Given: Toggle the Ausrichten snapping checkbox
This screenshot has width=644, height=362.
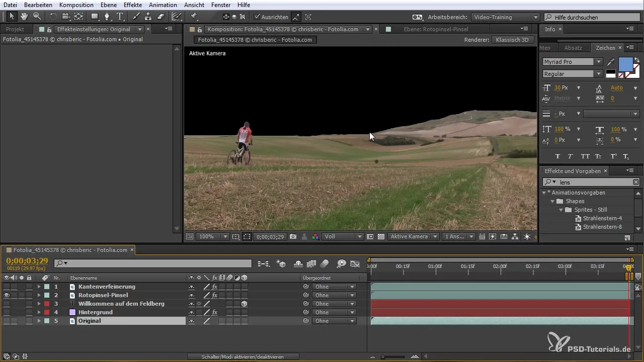Looking at the screenshot, I should click(x=257, y=17).
